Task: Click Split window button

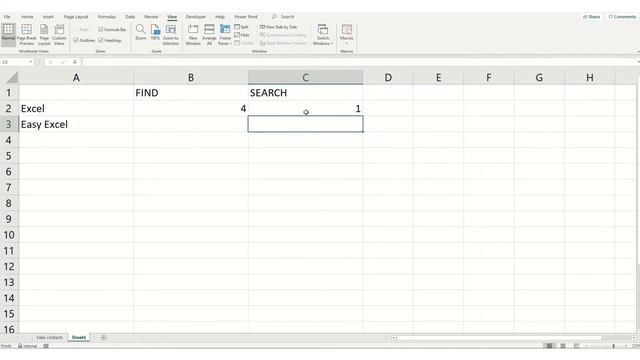Action: pyautogui.click(x=242, y=27)
